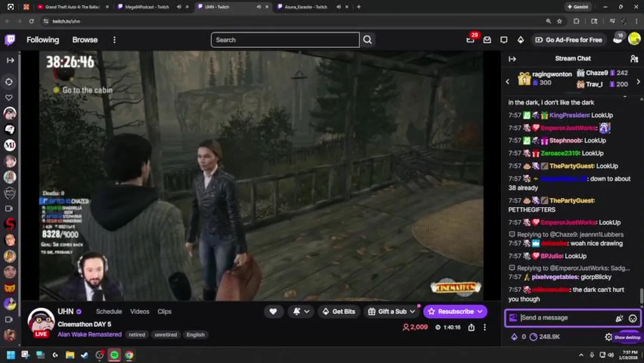This screenshot has height=363, width=644.
Task: Open the Alan Wake Remastered category link
Action: click(x=90, y=334)
